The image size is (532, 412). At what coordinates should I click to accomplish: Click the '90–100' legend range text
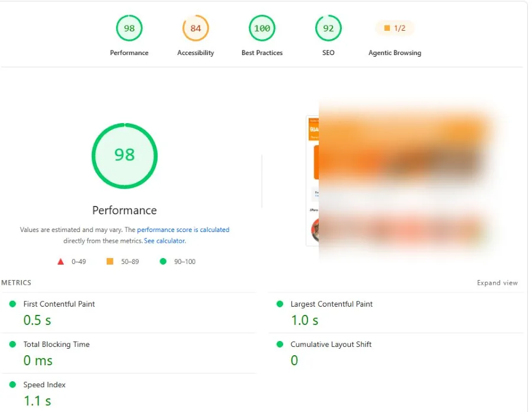[185, 262]
